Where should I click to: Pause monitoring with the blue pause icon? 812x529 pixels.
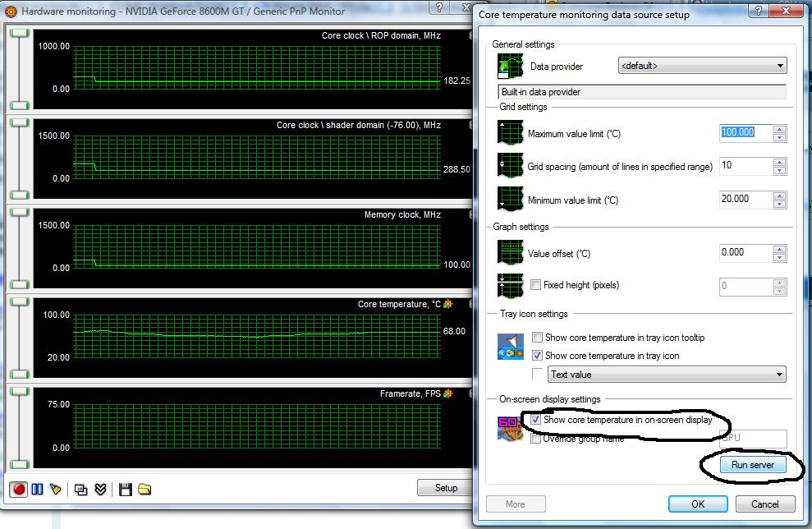click(x=37, y=489)
